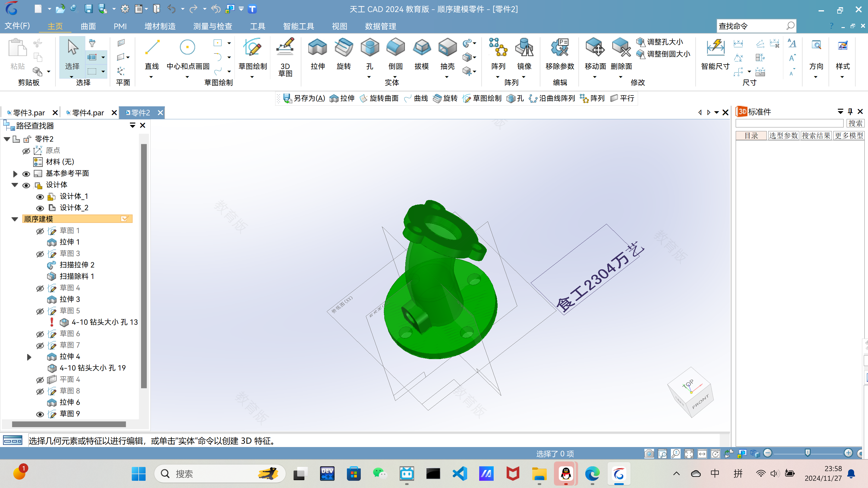Select the 拔模 draft tool
The height and width of the screenshot is (488, 868).
pyautogui.click(x=421, y=54)
